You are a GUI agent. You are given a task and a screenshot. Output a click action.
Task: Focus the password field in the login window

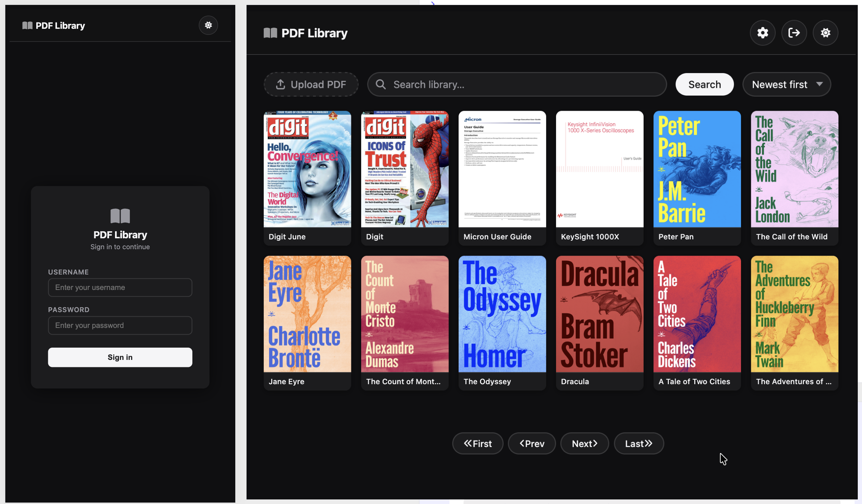tap(120, 325)
